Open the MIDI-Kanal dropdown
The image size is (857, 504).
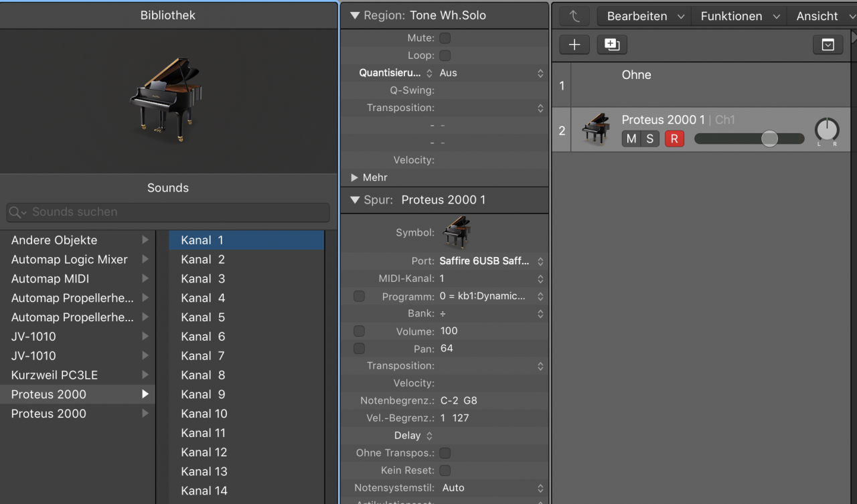[492, 278]
